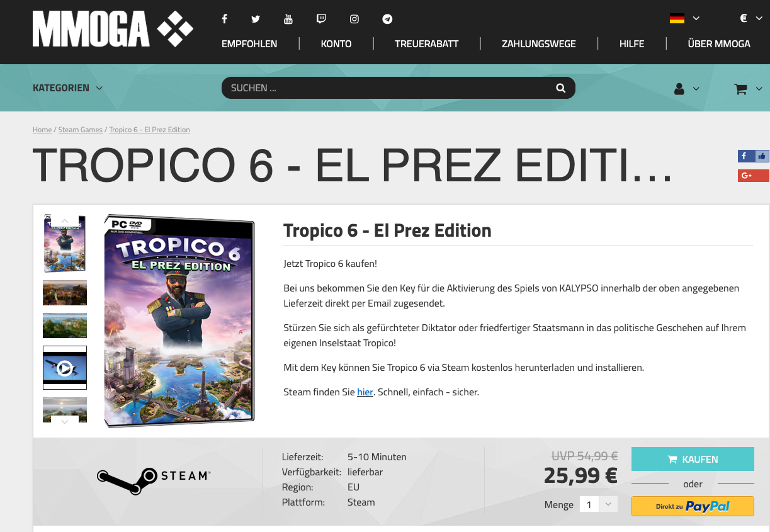Open the Telegram icon in header
Image resolution: width=770 pixels, height=532 pixels.
(x=387, y=19)
